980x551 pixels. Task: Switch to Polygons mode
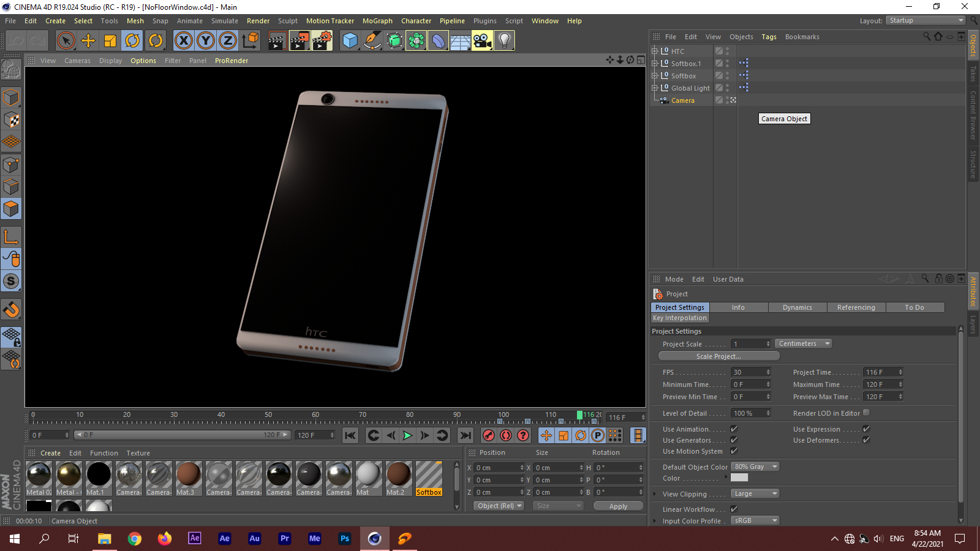tap(11, 209)
